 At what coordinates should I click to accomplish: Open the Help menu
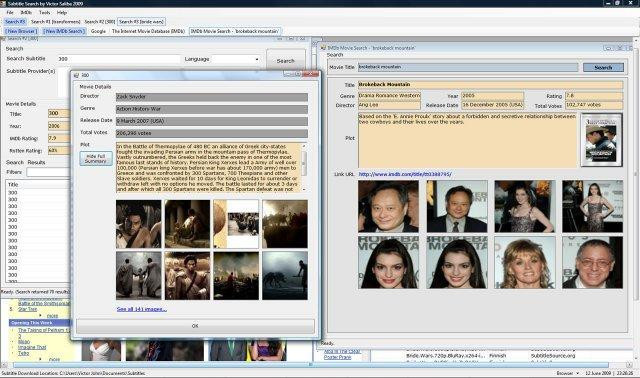[62, 13]
